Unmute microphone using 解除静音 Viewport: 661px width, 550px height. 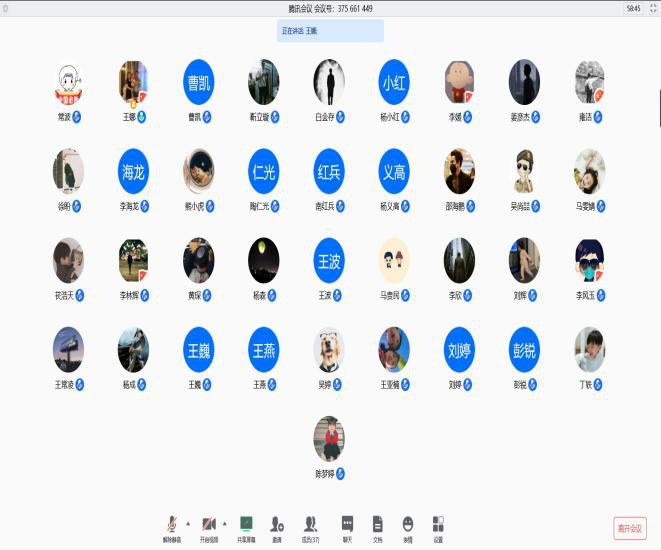click(x=171, y=526)
